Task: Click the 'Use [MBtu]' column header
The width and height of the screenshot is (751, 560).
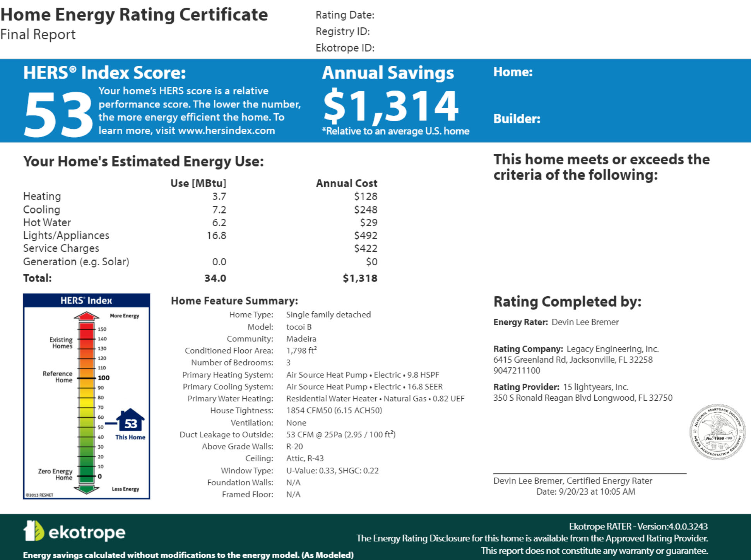Action: (198, 183)
